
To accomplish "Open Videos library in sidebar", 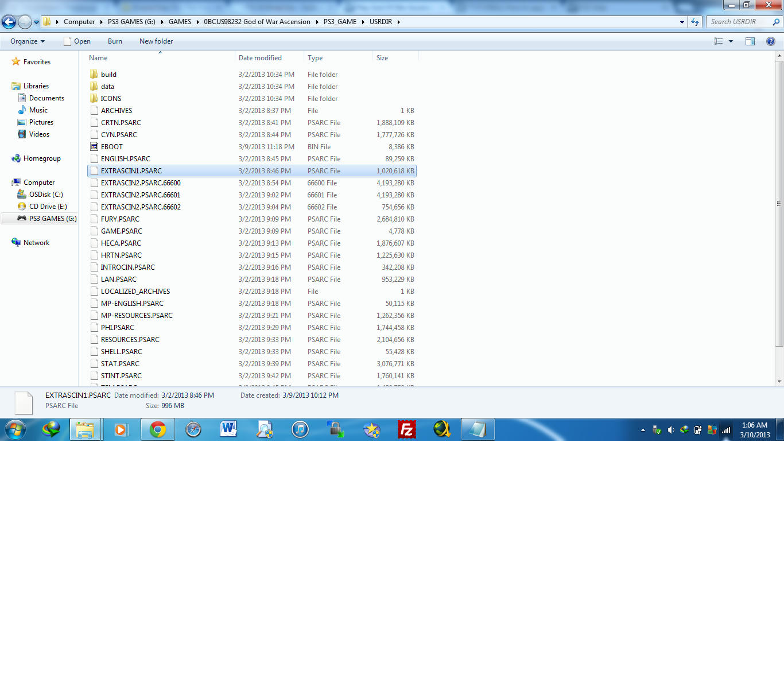I will click(39, 134).
